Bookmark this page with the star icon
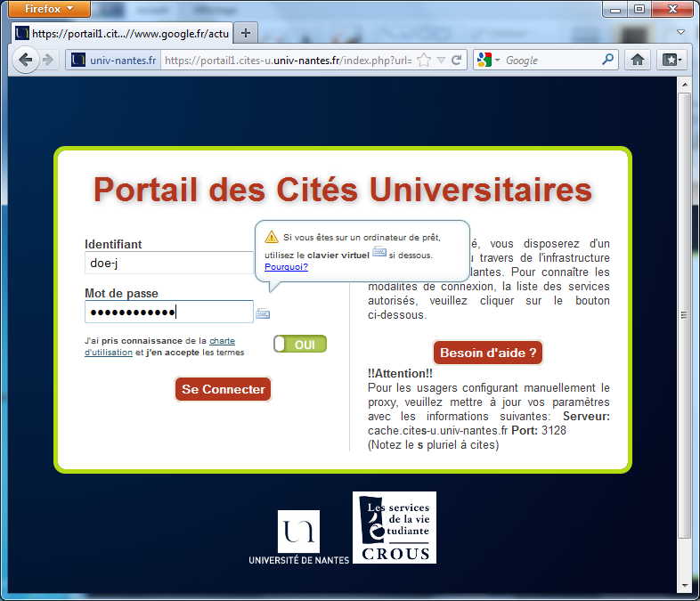Image resolution: width=700 pixels, height=601 pixels. (425, 61)
